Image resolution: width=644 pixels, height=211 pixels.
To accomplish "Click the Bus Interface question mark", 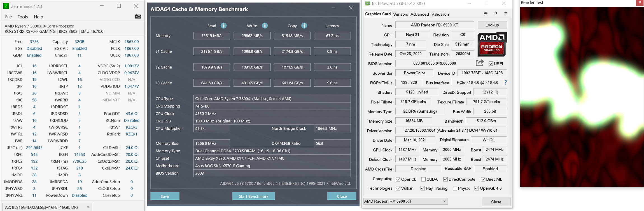I will coord(506,82).
